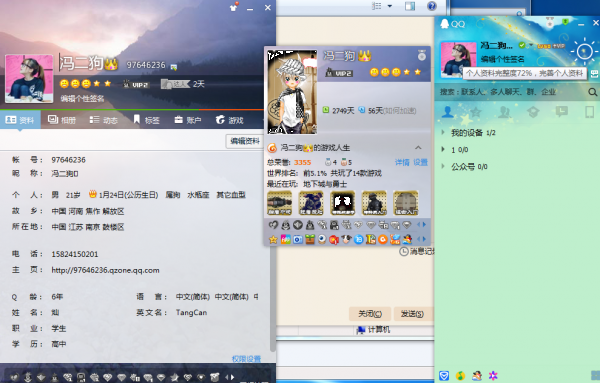This screenshot has width=600, height=383.
Task: Click the blue shield security icon at bottom
Action: pos(444,376)
